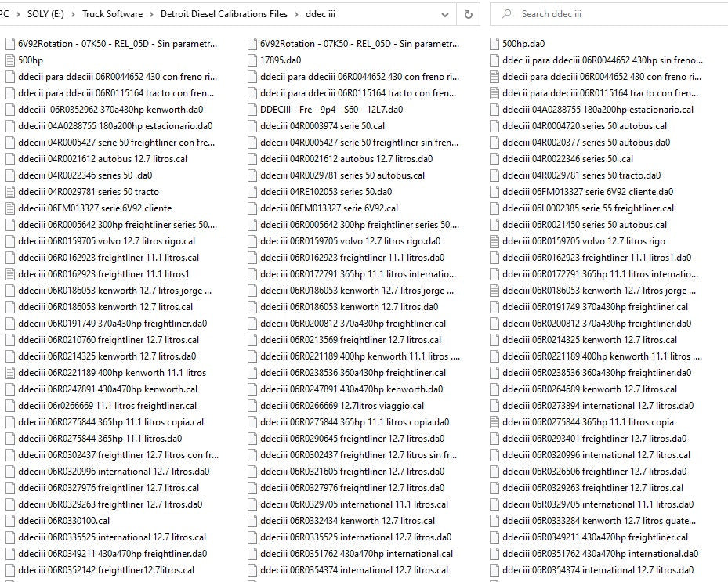Click the icon next to 17895.da0
The width and height of the screenshot is (728, 582).
252,60
